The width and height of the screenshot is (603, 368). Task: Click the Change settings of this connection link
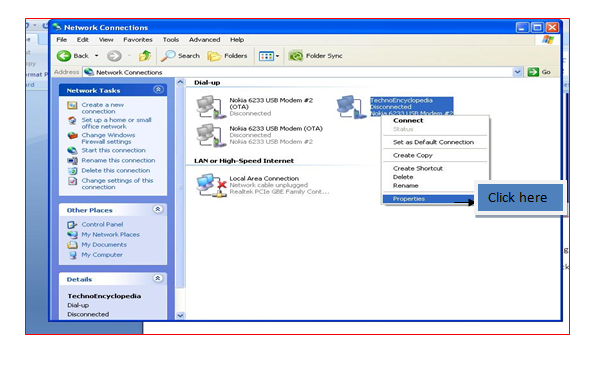[x=117, y=184]
